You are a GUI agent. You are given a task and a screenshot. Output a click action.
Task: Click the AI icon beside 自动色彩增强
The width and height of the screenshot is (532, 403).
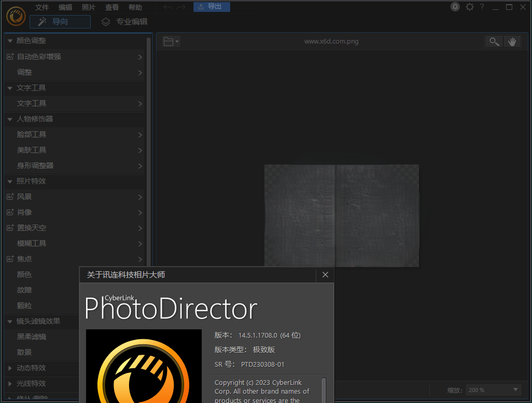coord(10,57)
